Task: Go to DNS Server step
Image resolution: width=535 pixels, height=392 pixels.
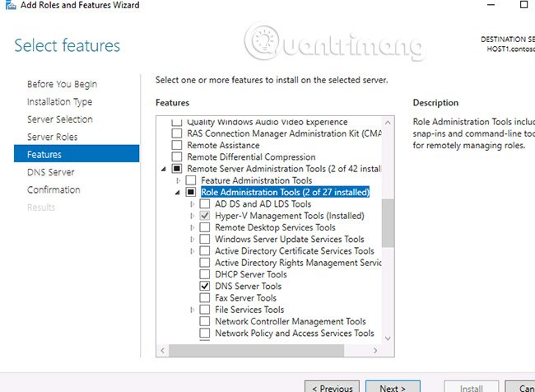Action: pos(51,172)
